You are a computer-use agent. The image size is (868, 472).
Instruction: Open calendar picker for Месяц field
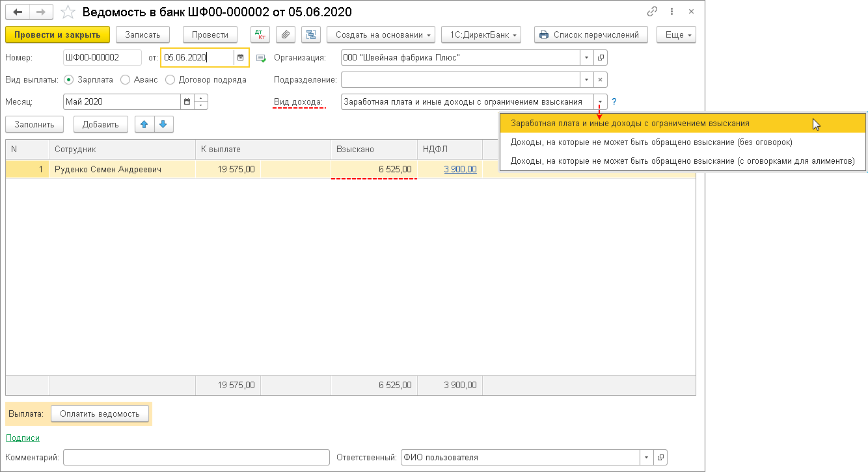coord(187,102)
